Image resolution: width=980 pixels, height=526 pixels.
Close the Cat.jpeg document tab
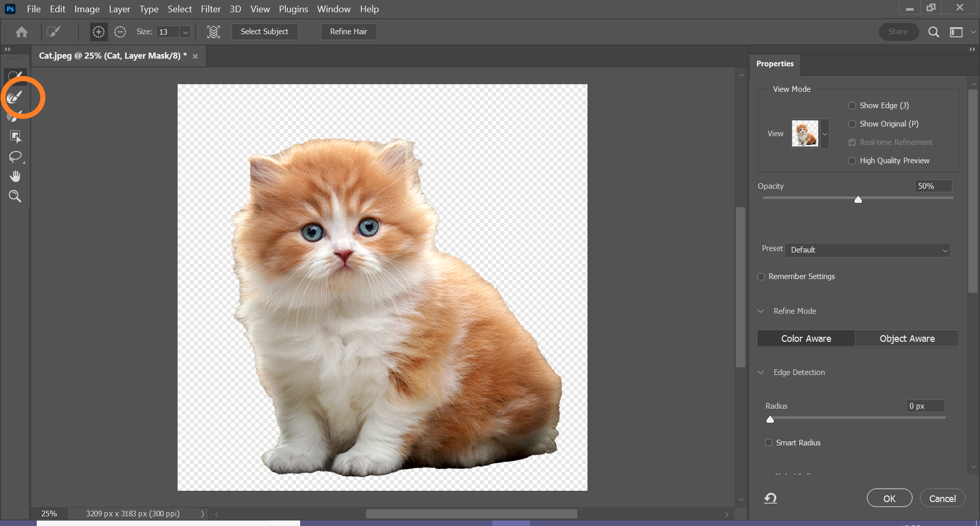click(195, 56)
